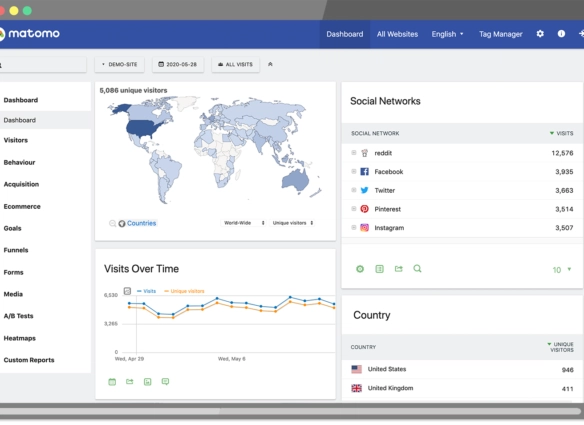584x425 pixels.
Task: Click the collapse arrows icon beside All Visits
Action: point(270,64)
